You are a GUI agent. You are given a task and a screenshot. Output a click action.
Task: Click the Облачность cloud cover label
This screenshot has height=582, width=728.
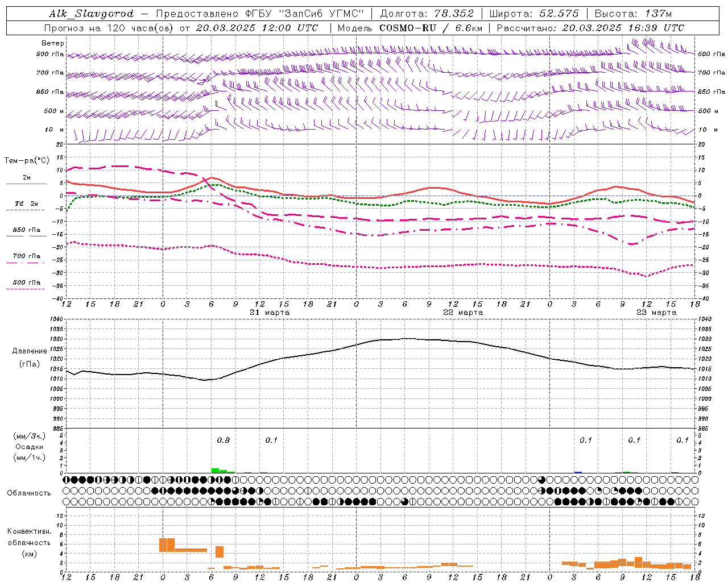pyautogui.click(x=29, y=493)
